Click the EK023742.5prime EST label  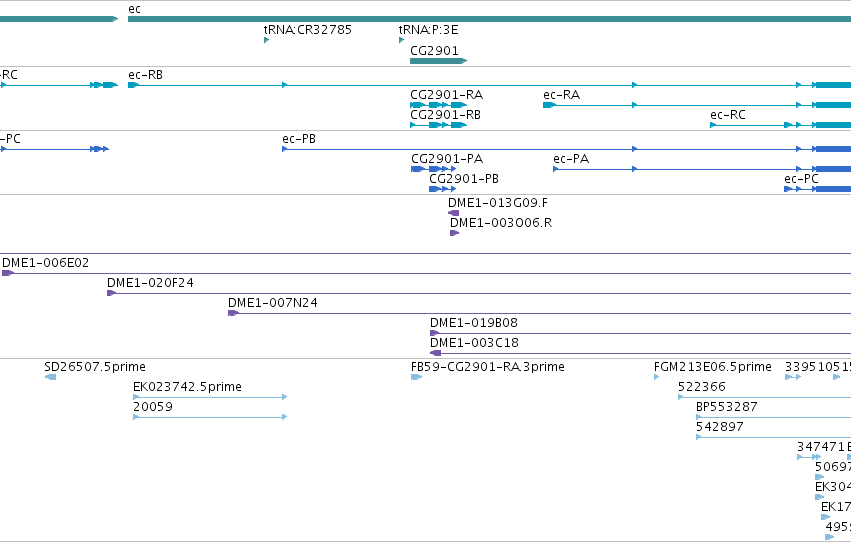(187, 387)
